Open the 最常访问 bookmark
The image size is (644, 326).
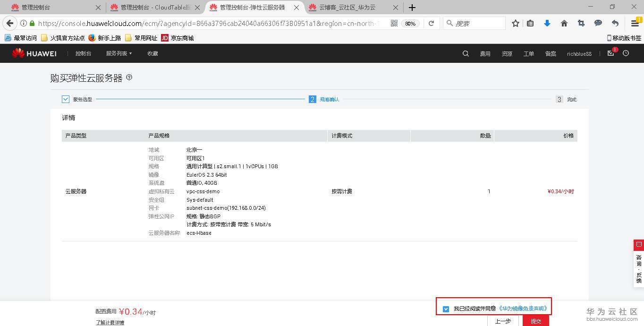tap(20, 38)
